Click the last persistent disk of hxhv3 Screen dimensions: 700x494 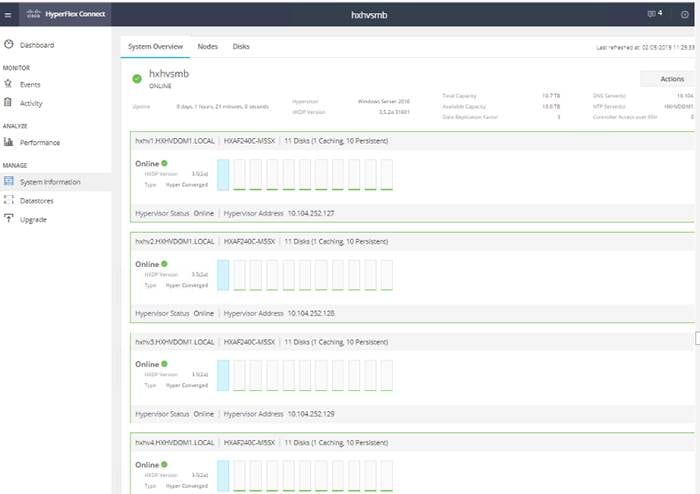pyautogui.click(x=387, y=375)
